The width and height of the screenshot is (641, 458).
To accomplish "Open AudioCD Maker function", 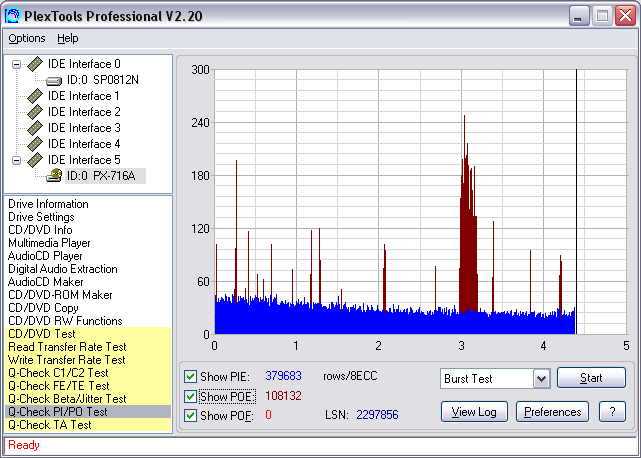I will 45,282.
